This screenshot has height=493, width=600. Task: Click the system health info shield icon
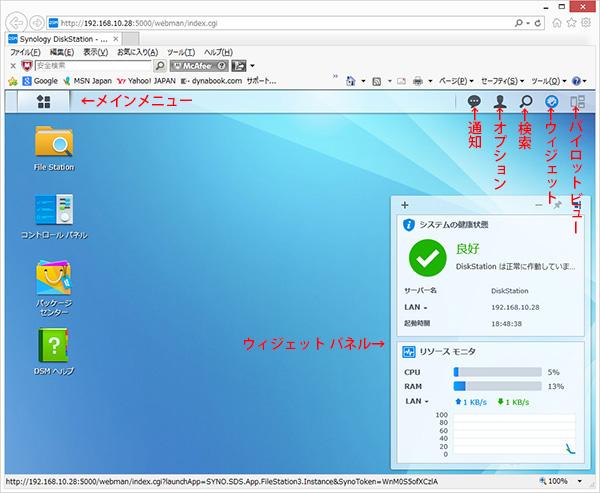[x=409, y=225]
